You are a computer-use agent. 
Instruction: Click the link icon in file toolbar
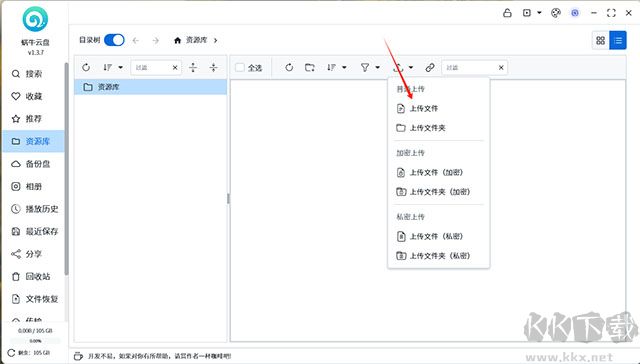click(x=430, y=67)
